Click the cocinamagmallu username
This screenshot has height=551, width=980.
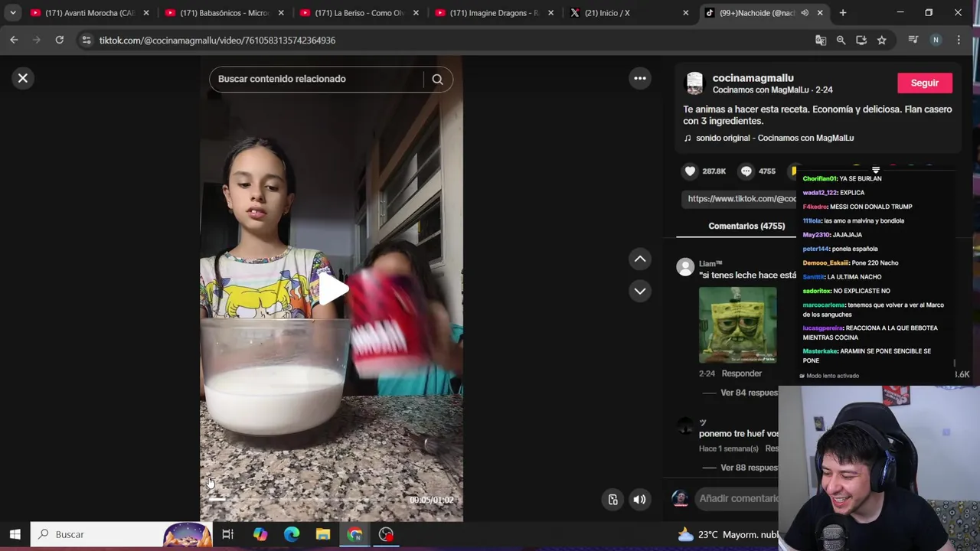[x=753, y=78]
